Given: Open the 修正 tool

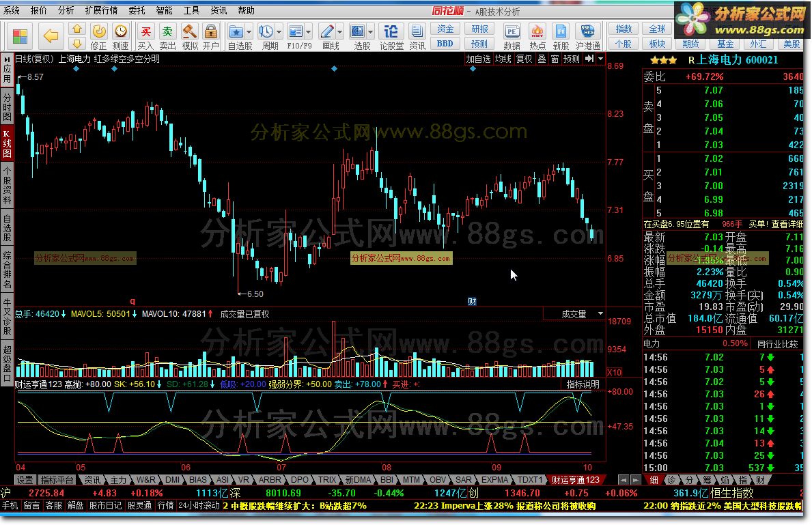Looking at the screenshot, I should (98, 37).
